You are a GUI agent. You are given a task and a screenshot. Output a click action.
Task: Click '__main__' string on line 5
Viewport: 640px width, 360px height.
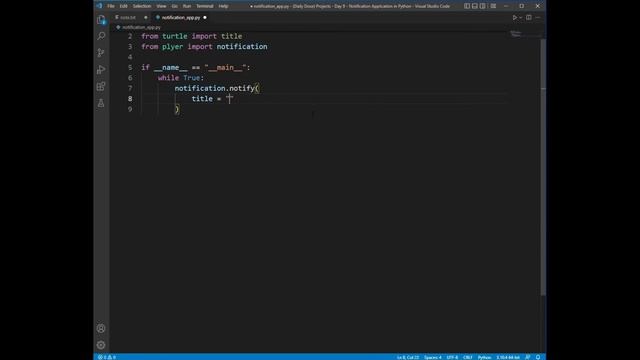tap(225, 67)
